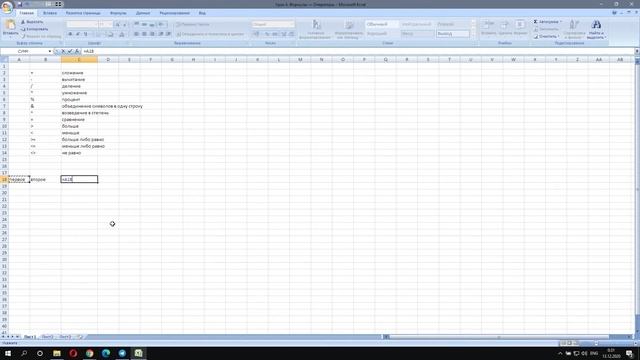Toggle middle vertical alignment
Screen dimensions: 640x360
[x=144, y=24]
